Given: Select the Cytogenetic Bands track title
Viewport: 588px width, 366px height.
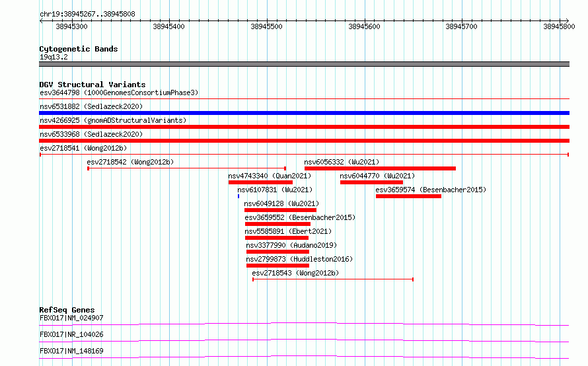Looking at the screenshot, I should 79,49.
